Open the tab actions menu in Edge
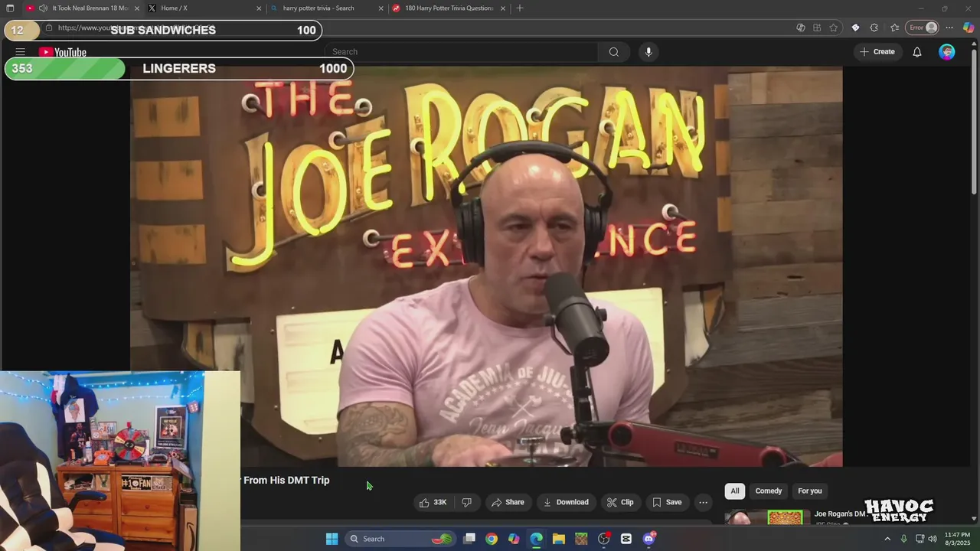Image resolution: width=980 pixels, height=551 pixels. pyautogui.click(x=10, y=8)
